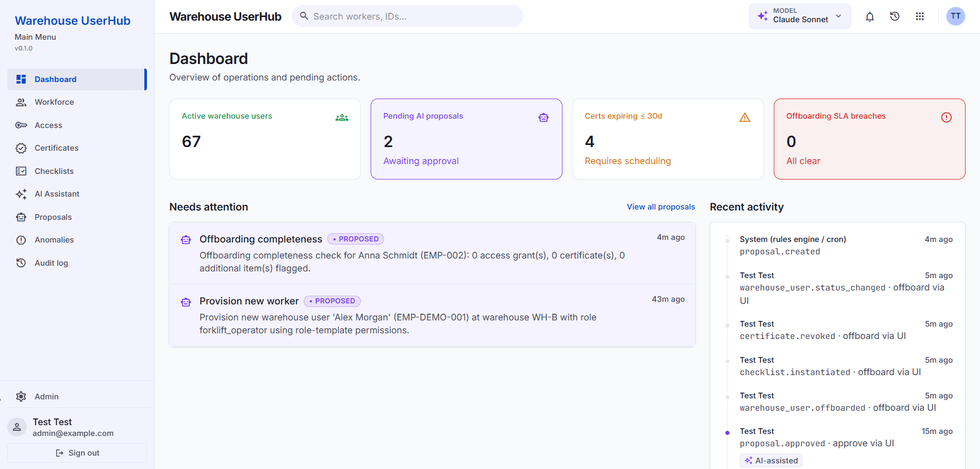The width and height of the screenshot is (980, 469).
Task: Click warehouse_user.status_changed activity entry
Action: pyautogui.click(x=846, y=288)
